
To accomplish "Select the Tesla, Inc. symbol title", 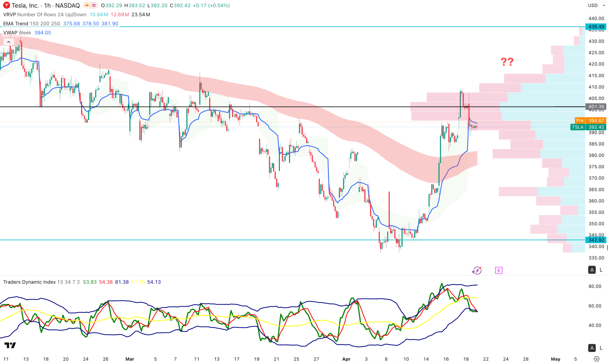I will (x=25, y=5).
